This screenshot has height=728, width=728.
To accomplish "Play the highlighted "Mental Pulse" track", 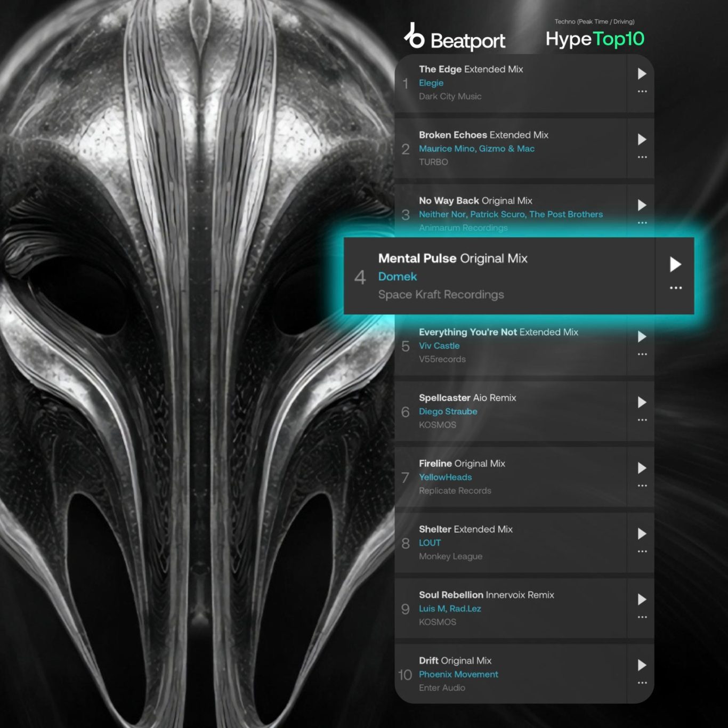I will click(675, 264).
